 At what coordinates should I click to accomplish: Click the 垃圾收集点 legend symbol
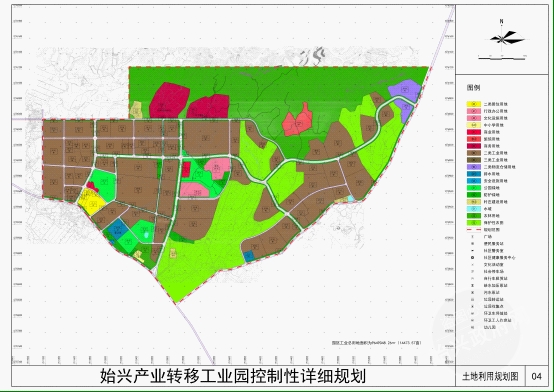click(x=473, y=306)
